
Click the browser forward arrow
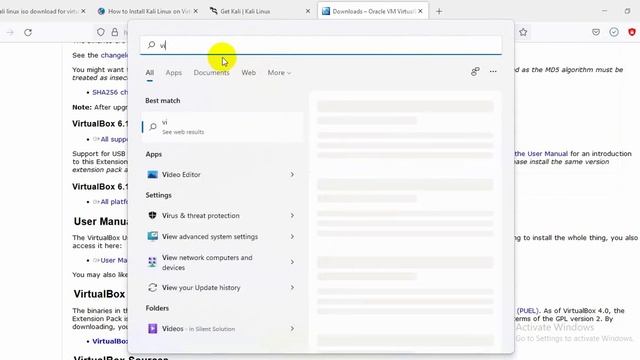pos(10,32)
